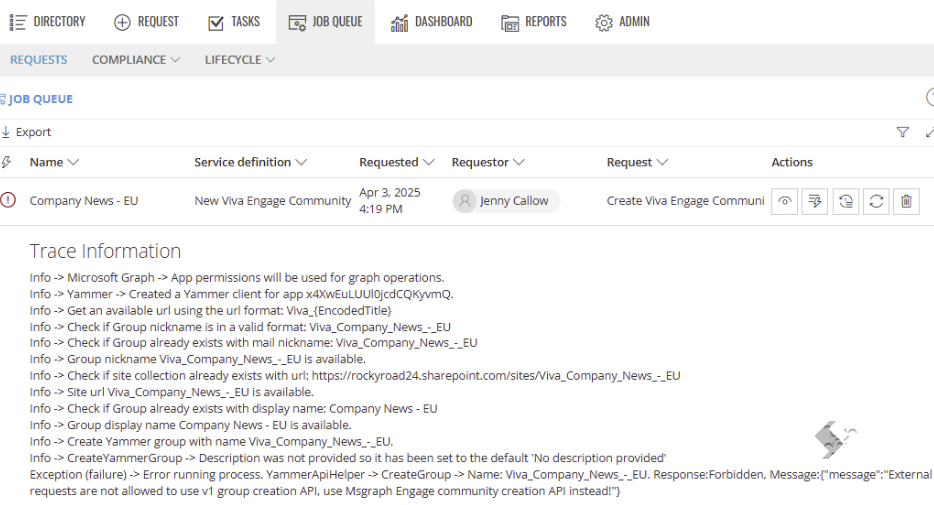Click the lightning status column icon
934x505 pixels.
tap(7, 162)
